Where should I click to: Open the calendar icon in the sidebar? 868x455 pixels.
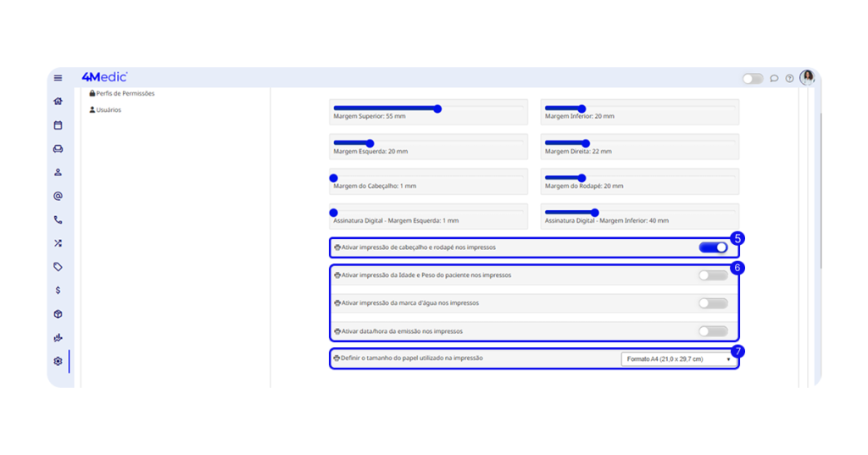[x=58, y=125]
